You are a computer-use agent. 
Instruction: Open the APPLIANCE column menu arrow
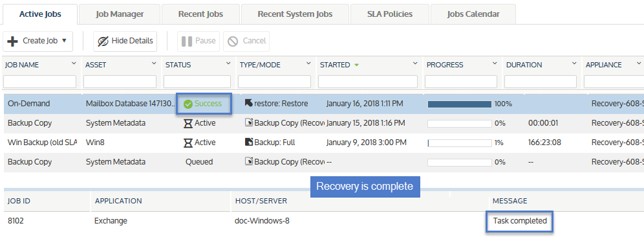click(x=639, y=63)
